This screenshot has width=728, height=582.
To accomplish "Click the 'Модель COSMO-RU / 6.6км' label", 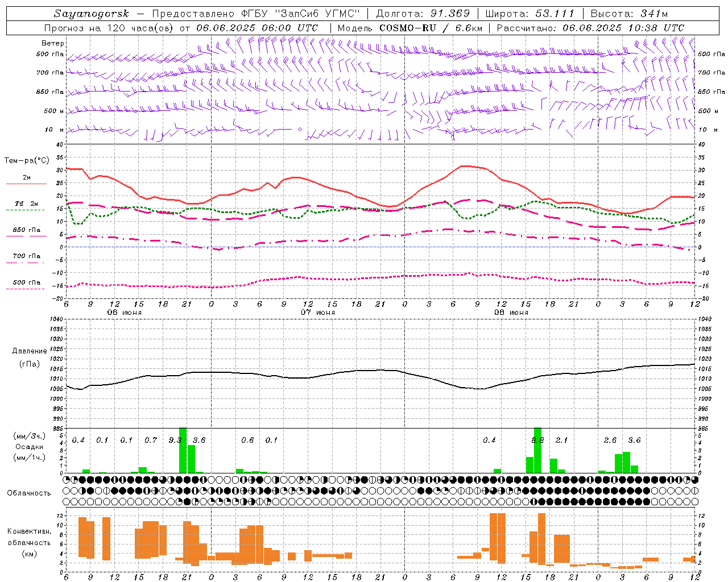I will 410,28.
